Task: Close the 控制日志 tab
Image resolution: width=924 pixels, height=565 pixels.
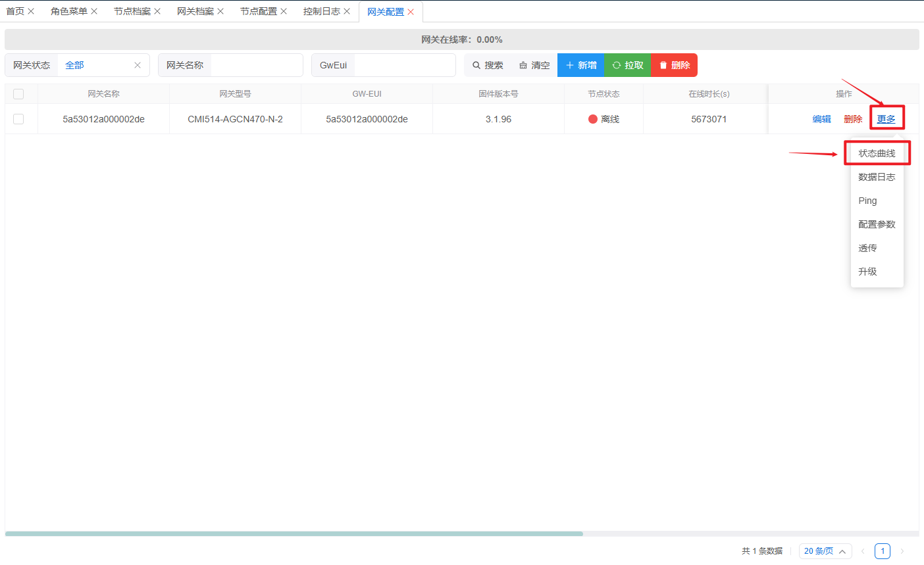Action: click(x=347, y=11)
